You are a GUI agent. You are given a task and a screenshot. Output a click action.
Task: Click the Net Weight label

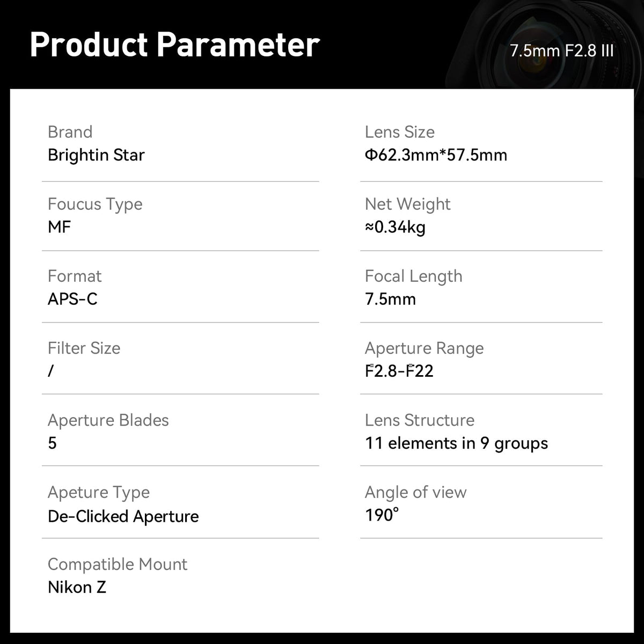click(x=407, y=204)
